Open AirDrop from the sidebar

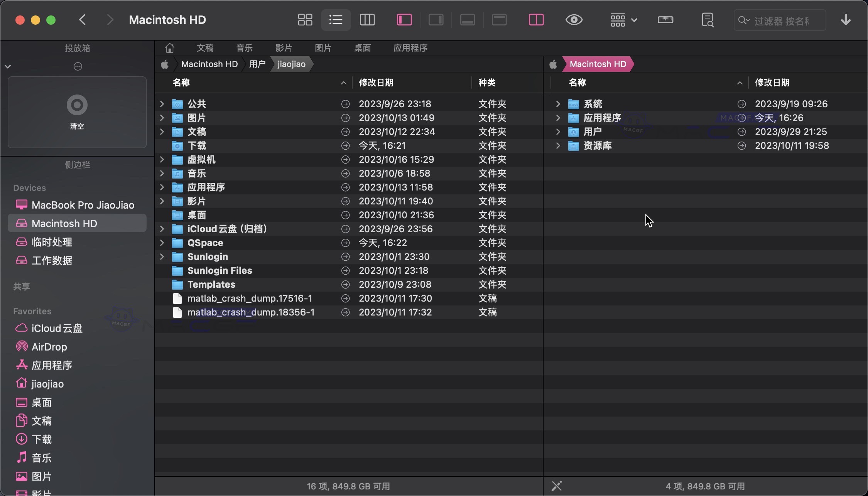[49, 346]
